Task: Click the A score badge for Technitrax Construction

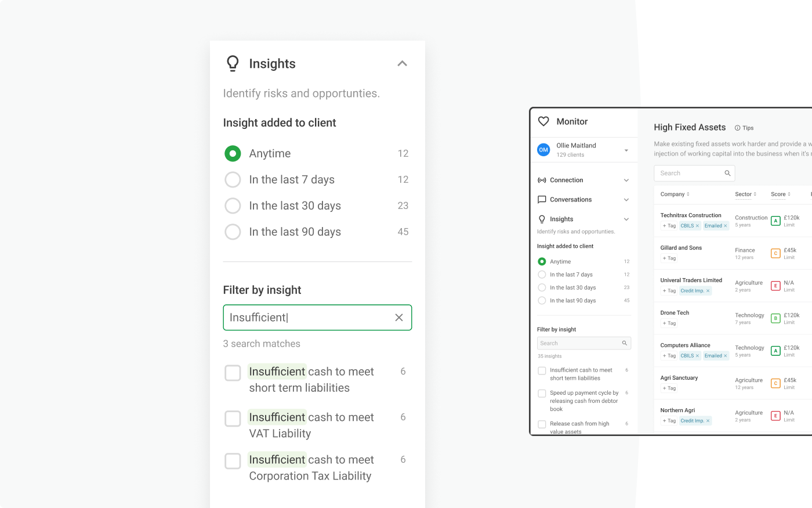Action: (775, 221)
